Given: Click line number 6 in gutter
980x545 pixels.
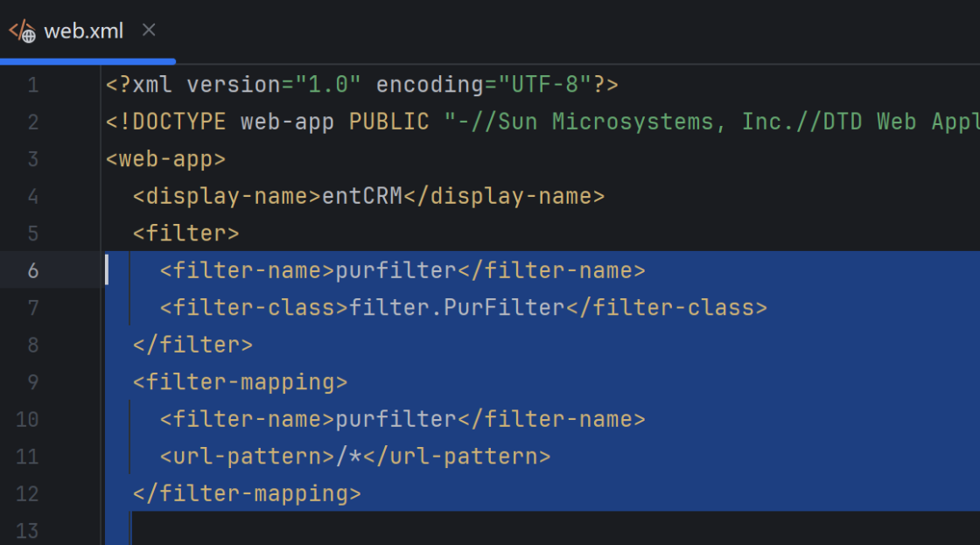Looking at the screenshot, I should 32,270.
